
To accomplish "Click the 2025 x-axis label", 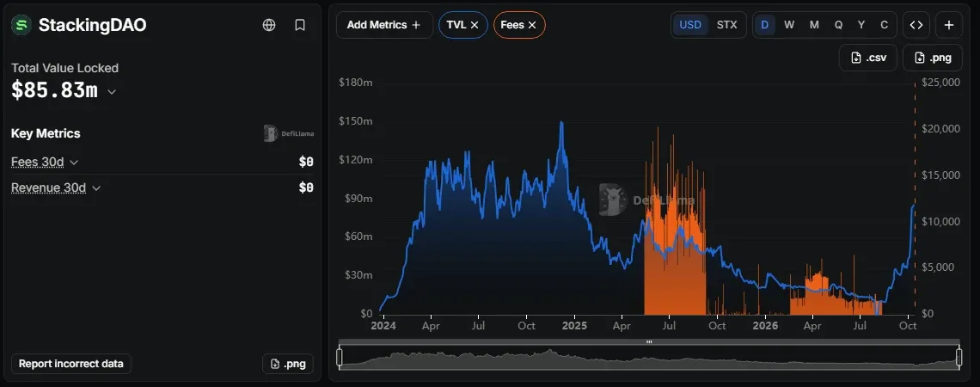I will tap(573, 326).
